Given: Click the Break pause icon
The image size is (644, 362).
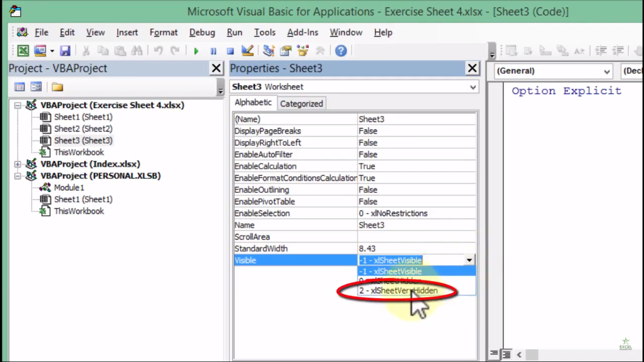Looking at the screenshot, I should [213, 50].
